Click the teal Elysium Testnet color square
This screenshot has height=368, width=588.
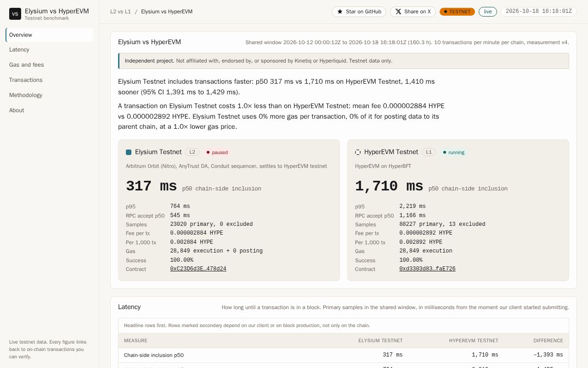pos(129,152)
